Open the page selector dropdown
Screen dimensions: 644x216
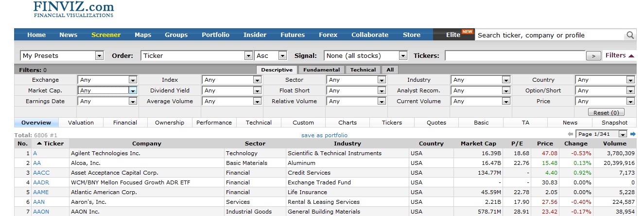click(x=623, y=134)
